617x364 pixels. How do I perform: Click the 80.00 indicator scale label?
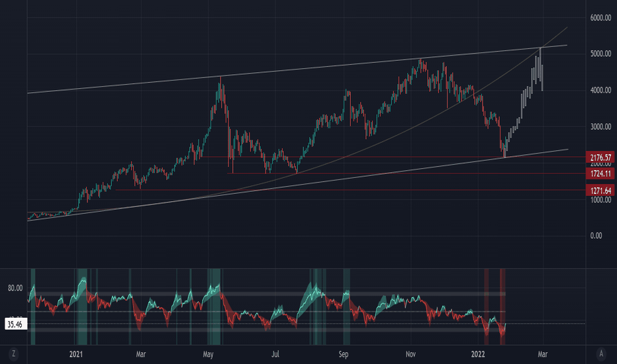(15, 288)
